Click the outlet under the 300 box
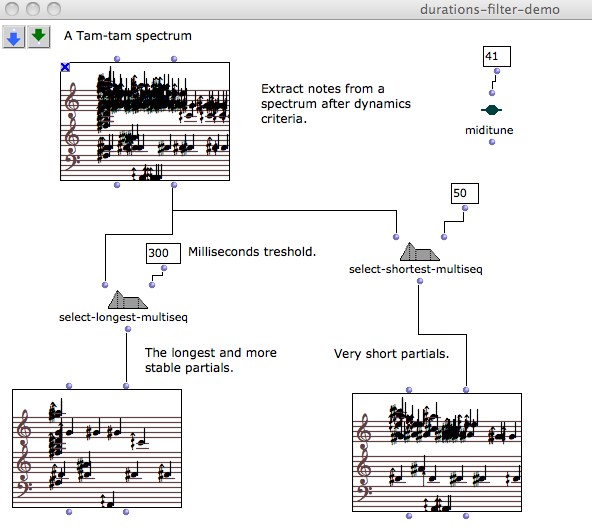Image resolution: width=592 pixels, height=530 pixels. click(164, 268)
